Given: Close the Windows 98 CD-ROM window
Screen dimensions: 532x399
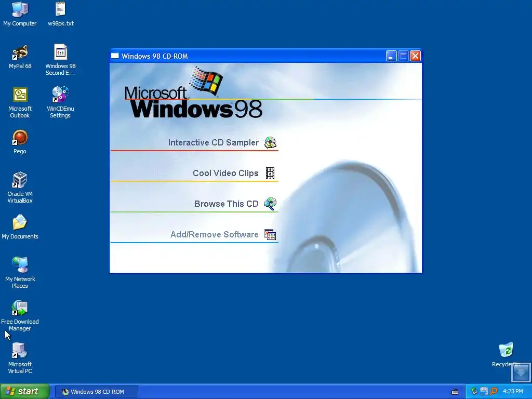Looking at the screenshot, I should [x=415, y=56].
